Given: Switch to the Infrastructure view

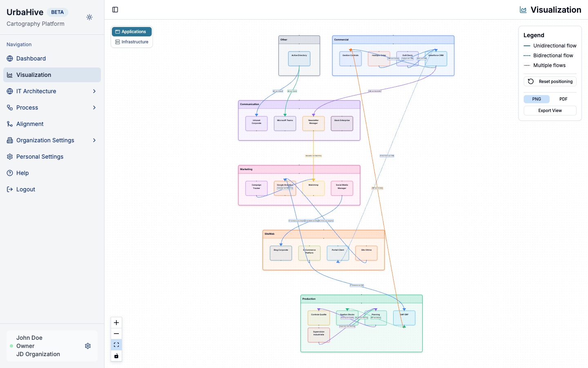Looking at the screenshot, I should pos(131,42).
